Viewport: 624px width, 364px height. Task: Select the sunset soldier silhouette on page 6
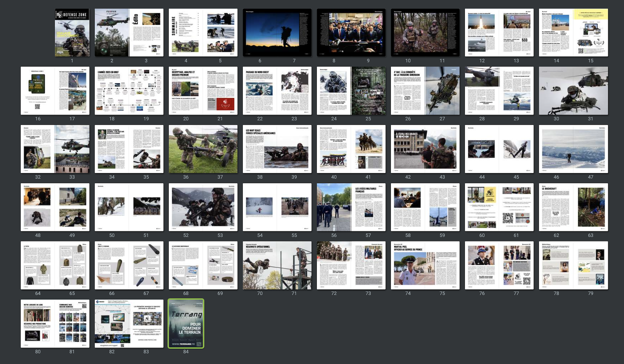pos(260,33)
